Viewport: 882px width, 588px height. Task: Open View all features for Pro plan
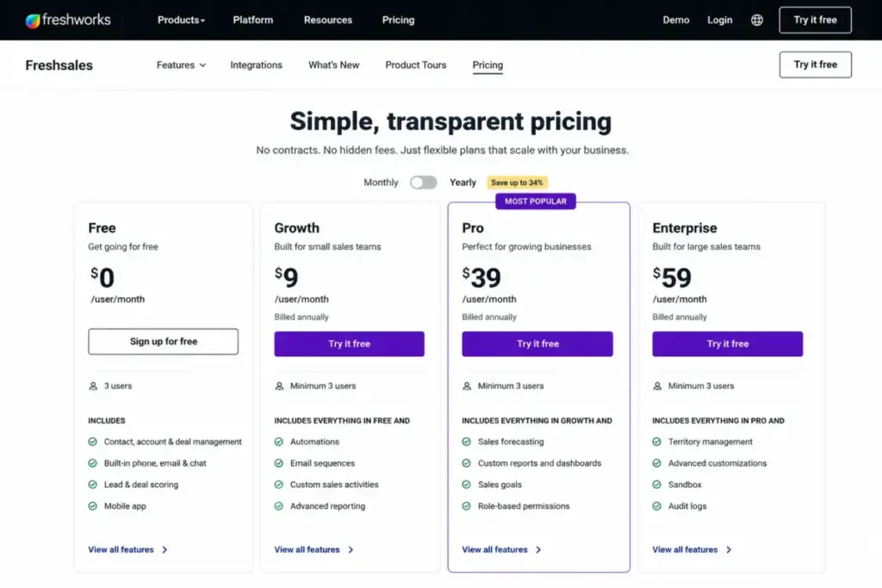coord(495,550)
